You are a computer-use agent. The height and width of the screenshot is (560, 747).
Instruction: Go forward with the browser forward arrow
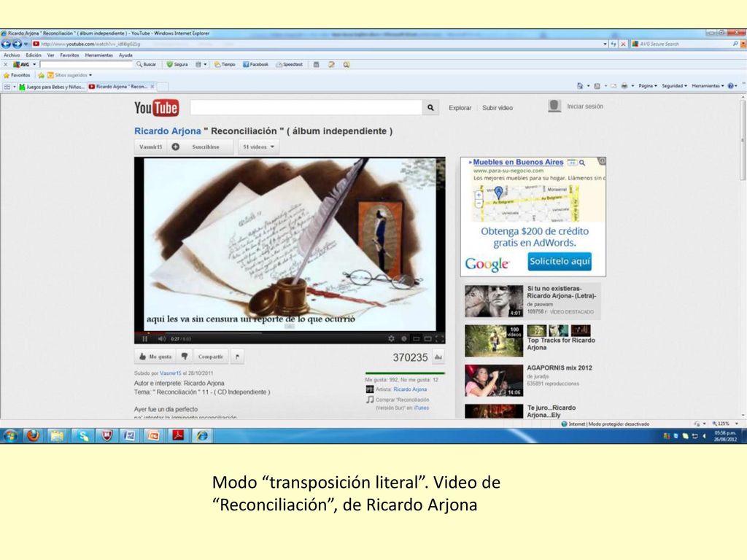click(17, 44)
